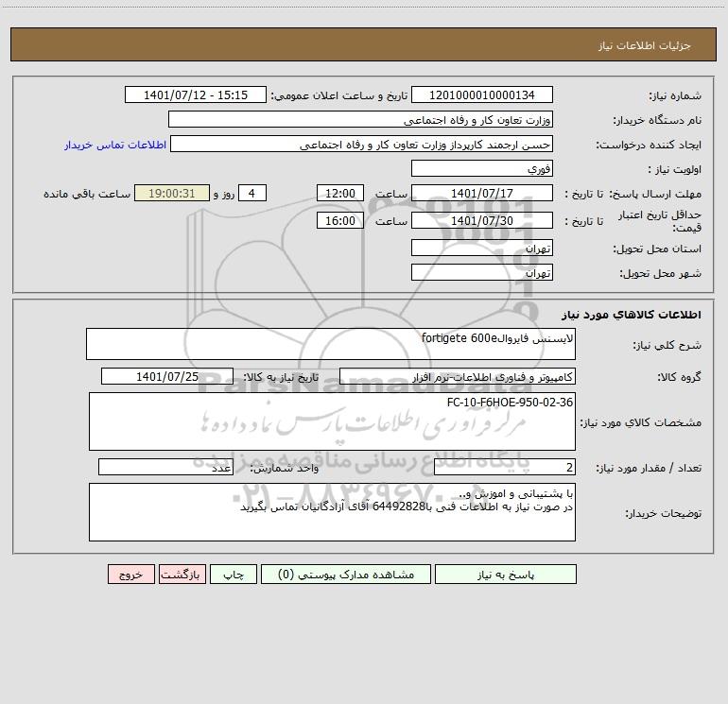Click the item specification FC-10-F6HOE-950-02-36

coord(332,421)
